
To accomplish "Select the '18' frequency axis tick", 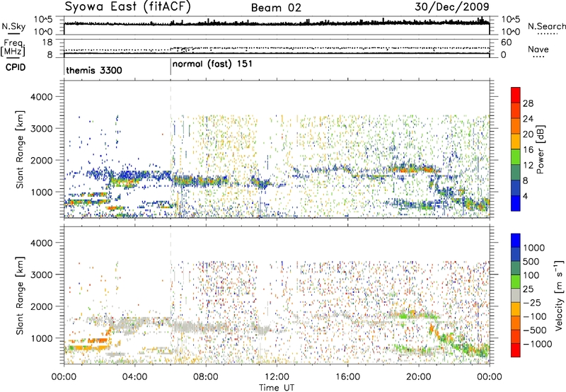I will (47, 42).
